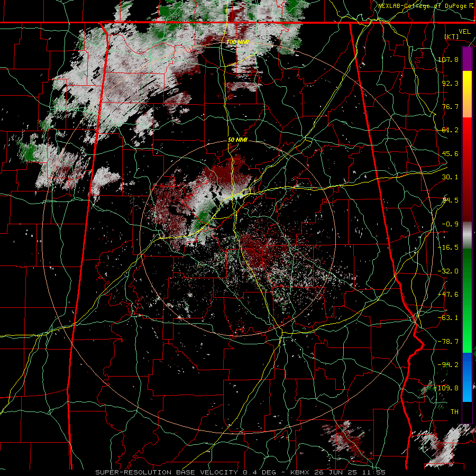
Task: Click the Super-Resolution Base Velocity caption
Action: pos(241,472)
